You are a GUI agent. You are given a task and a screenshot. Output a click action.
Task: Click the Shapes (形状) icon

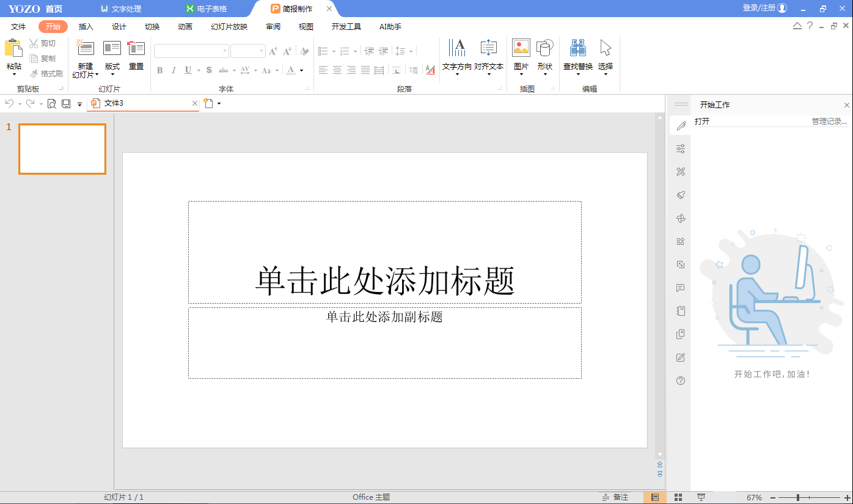(544, 48)
